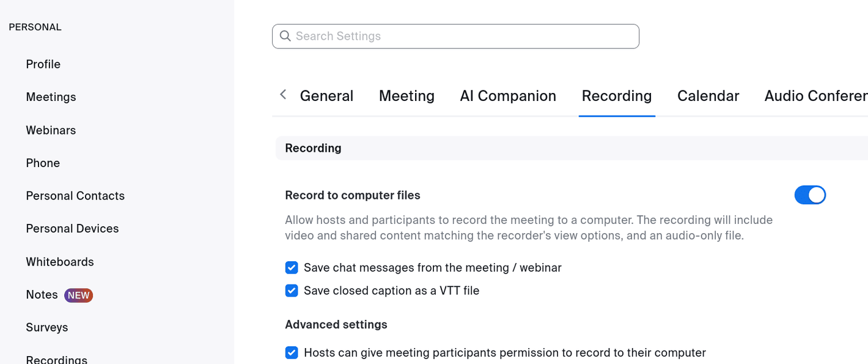Click the search magnifier icon
The image size is (868, 364).
[x=285, y=36]
